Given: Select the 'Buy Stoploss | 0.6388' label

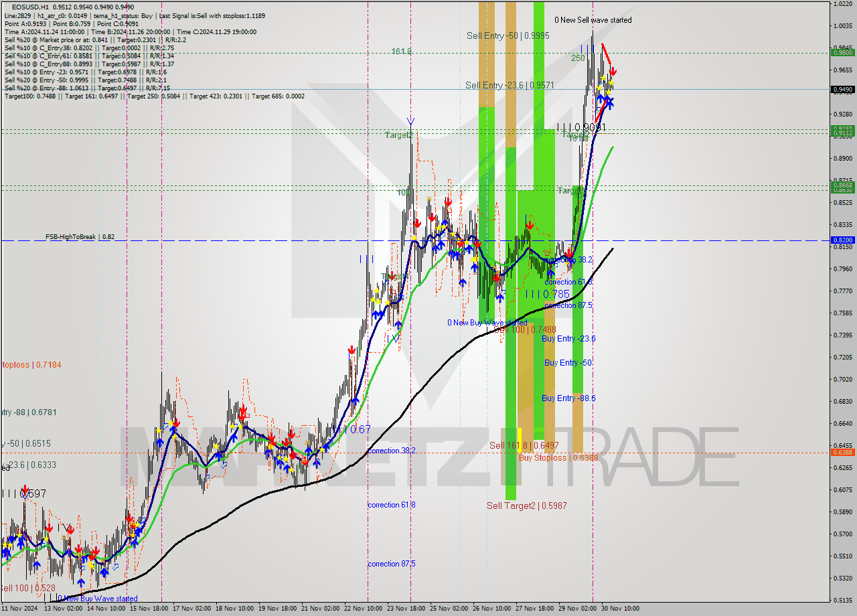Looking at the screenshot, I should click(x=558, y=458).
